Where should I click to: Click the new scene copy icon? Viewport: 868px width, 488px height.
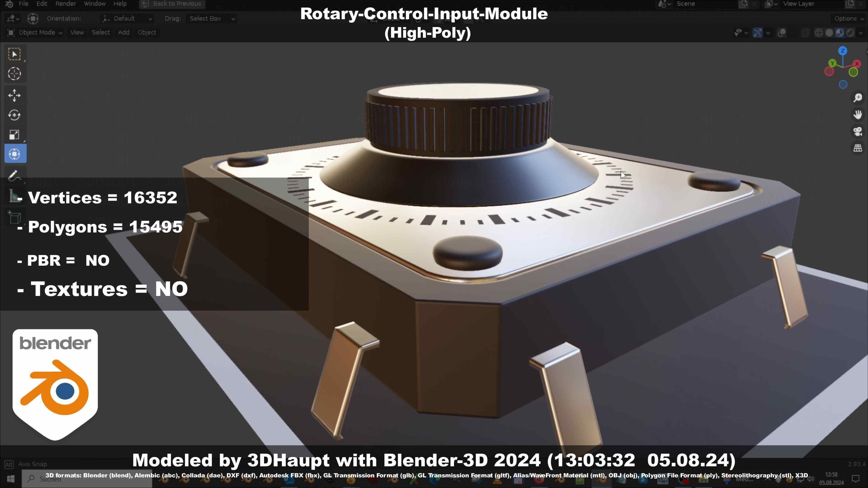click(x=743, y=4)
